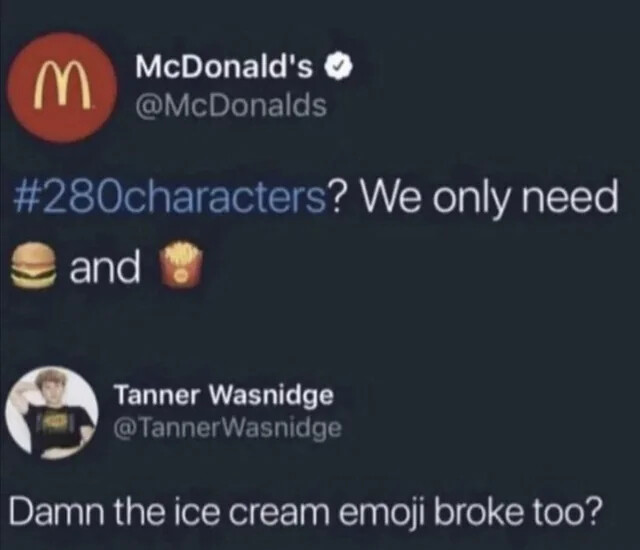Visit the @McDonalds handle

(231, 105)
